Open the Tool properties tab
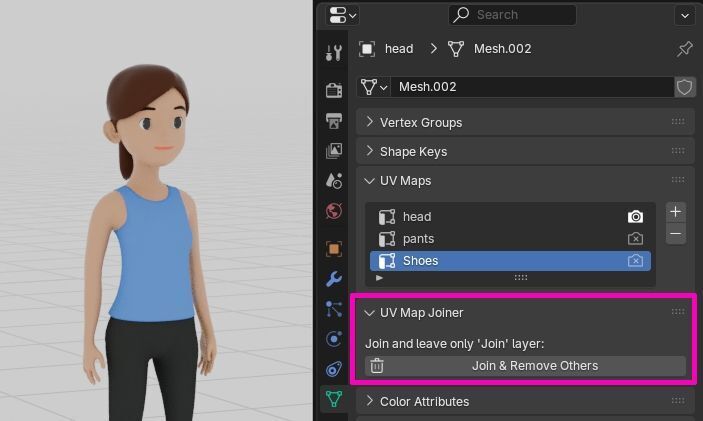703x421 pixels. (x=334, y=53)
